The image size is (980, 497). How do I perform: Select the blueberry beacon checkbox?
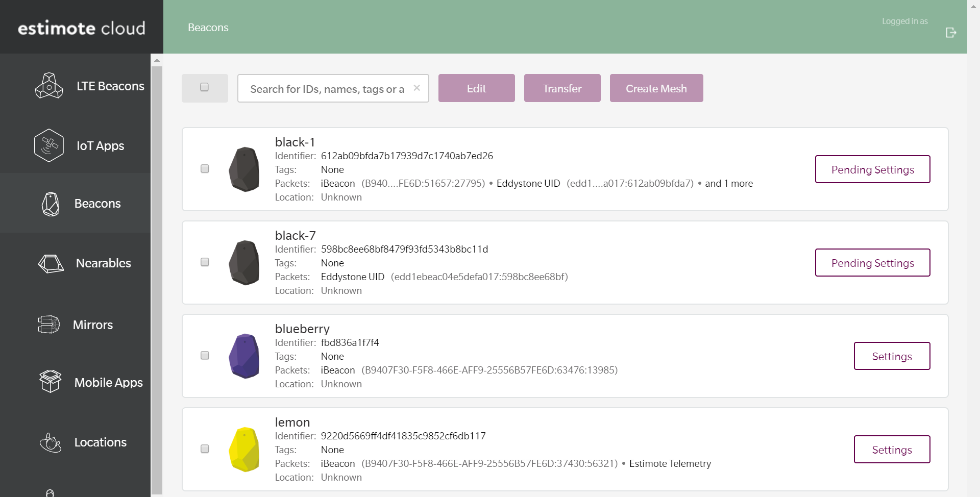click(x=205, y=355)
